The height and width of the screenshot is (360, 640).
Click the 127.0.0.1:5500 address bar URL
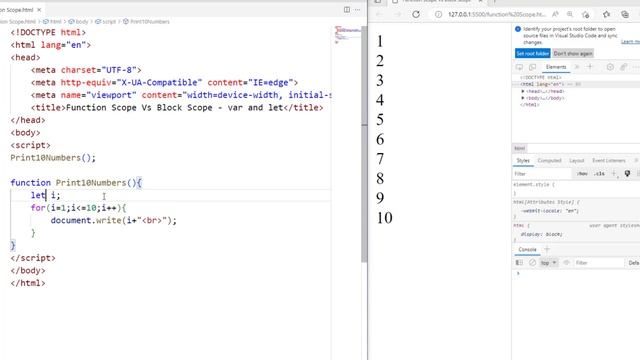pos(497,14)
